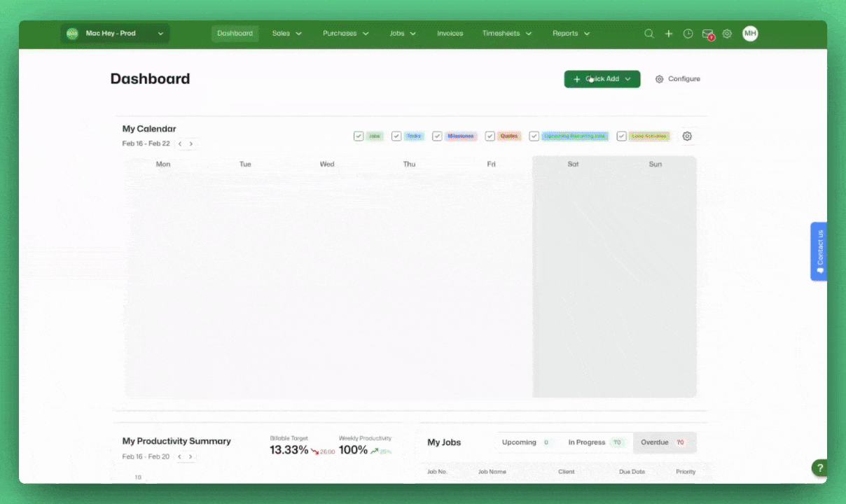Open the Quick Add dropdown
The width and height of the screenshot is (846, 504).
click(602, 79)
